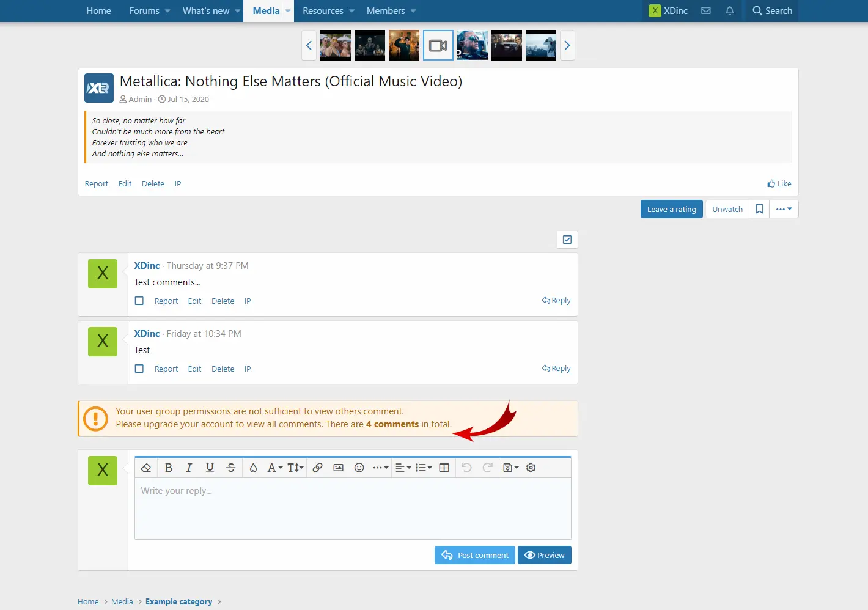
Task: Expand the Media tab dropdown arrow
Action: tap(288, 11)
